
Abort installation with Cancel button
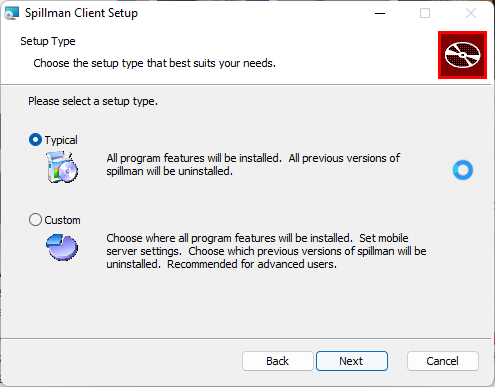pyautogui.click(x=443, y=361)
